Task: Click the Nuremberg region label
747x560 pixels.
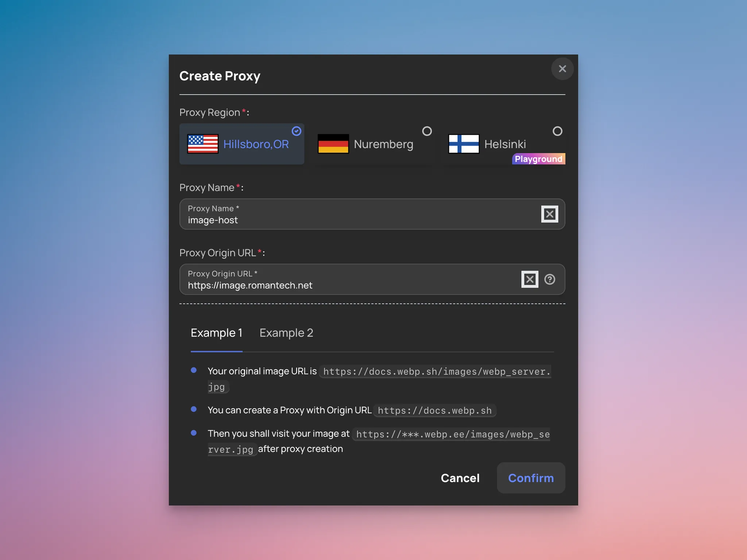Action: (x=383, y=144)
